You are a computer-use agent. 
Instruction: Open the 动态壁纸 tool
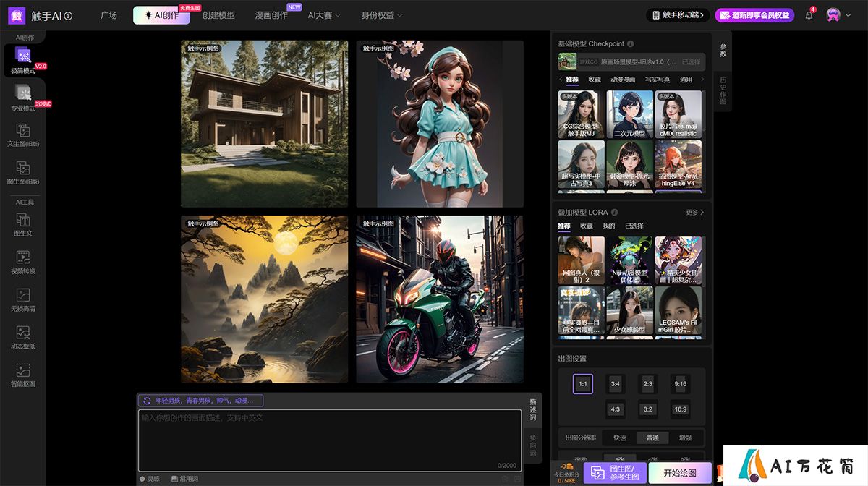tap(23, 337)
